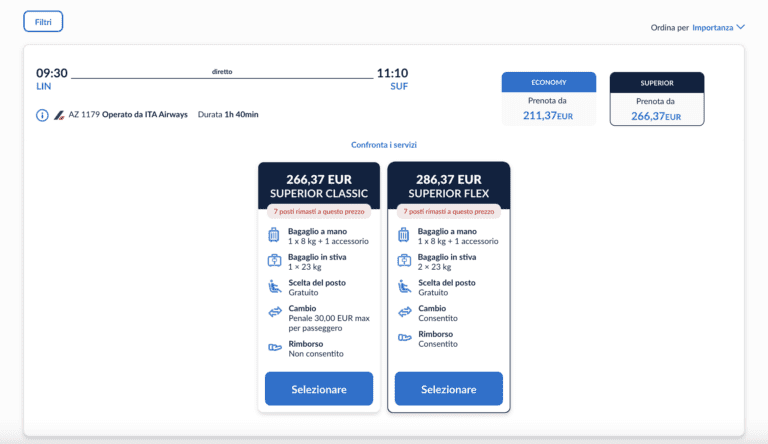
Task: Select the Superior fare tab
Action: pyautogui.click(x=657, y=99)
